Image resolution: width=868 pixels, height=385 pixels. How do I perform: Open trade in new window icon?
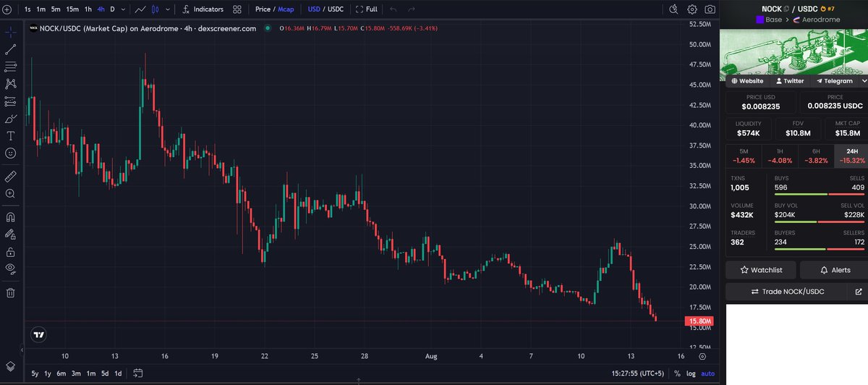tap(859, 292)
